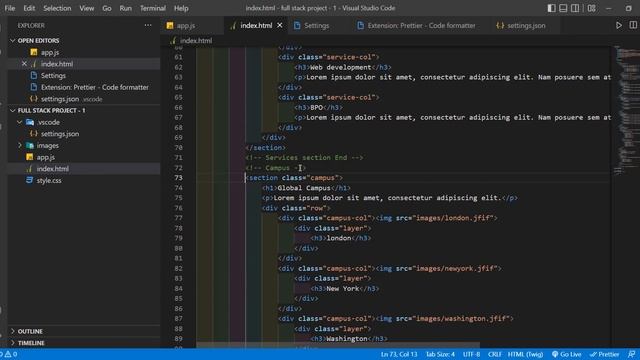The height and width of the screenshot is (360, 640).
Task: Open the Go menu
Action: pos(107,8)
